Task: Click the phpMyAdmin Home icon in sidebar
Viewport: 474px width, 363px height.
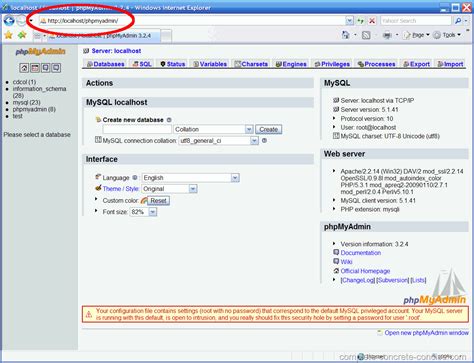Action: pos(24,68)
